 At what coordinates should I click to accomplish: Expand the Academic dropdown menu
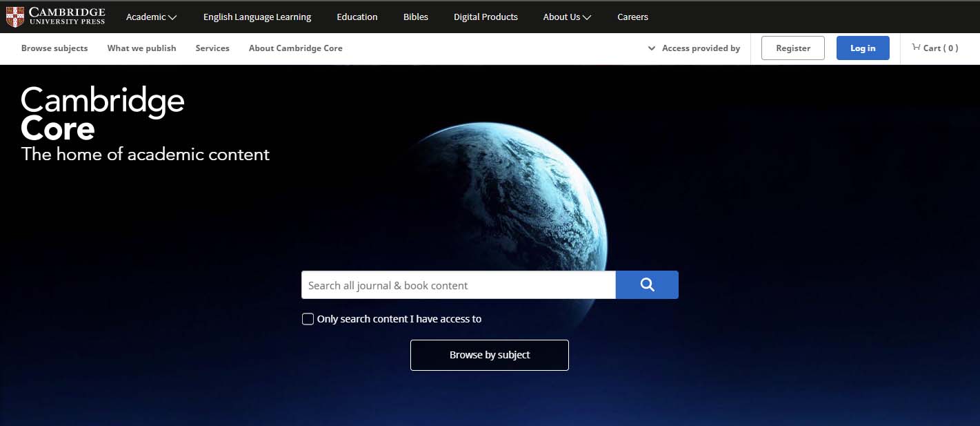[151, 17]
